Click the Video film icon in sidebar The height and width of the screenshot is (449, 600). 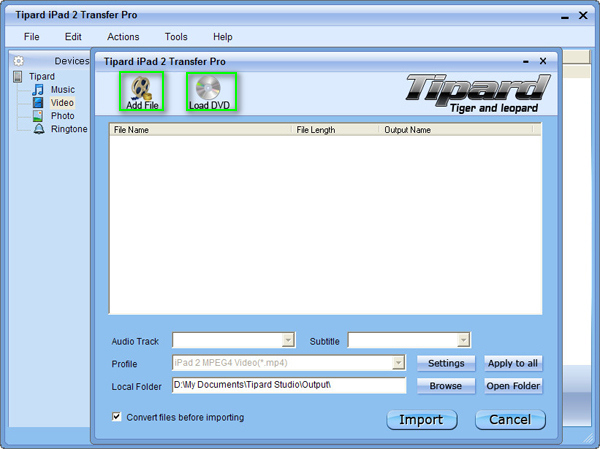(38, 103)
